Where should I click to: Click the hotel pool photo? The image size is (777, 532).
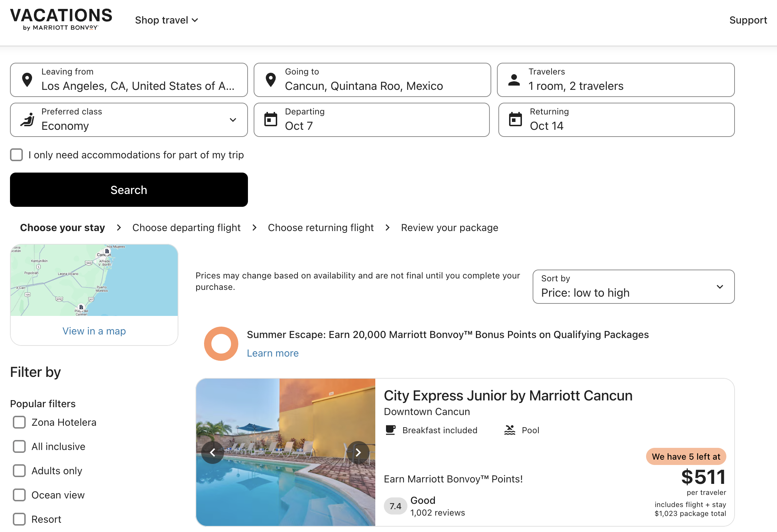[x=286, y=452]
